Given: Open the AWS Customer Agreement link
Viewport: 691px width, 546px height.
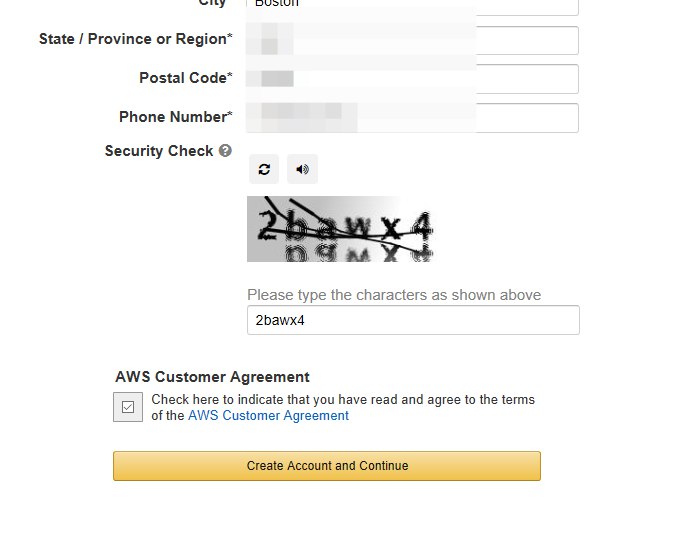Looking at the screenshot, I should tap(268, 416).
